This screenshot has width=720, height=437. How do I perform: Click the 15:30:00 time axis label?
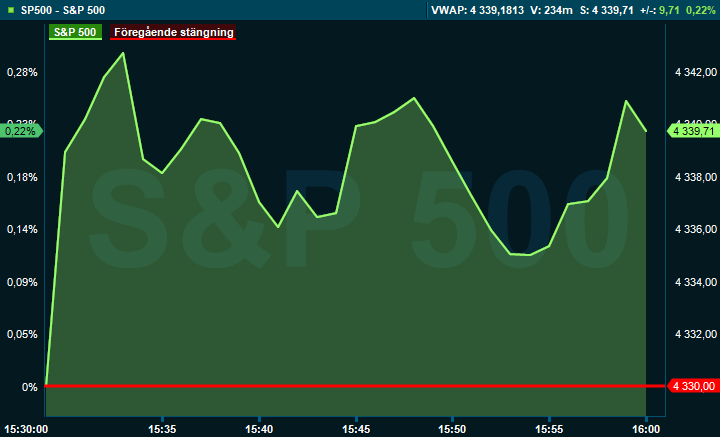coord(26,430)
